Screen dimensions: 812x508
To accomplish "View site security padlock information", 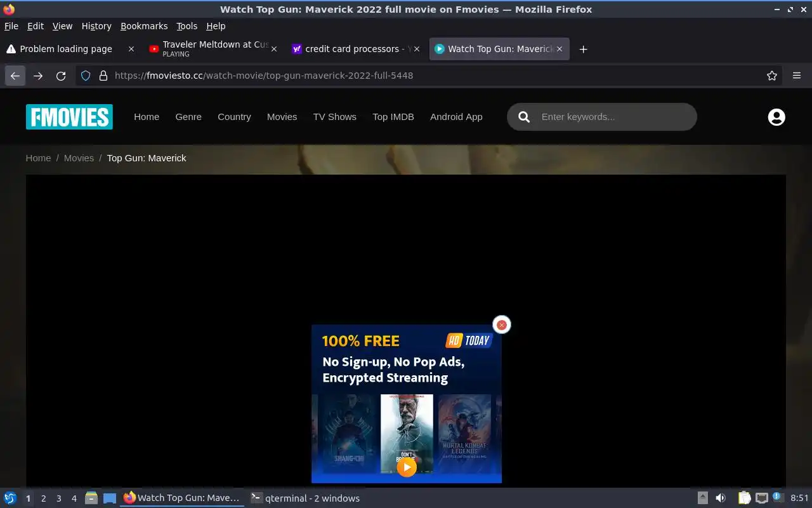I will tap(103, 76).
